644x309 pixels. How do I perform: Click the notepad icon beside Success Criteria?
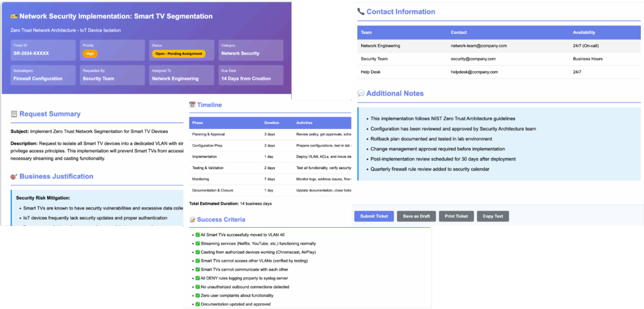pyautogui.click(x=192, y=220)
